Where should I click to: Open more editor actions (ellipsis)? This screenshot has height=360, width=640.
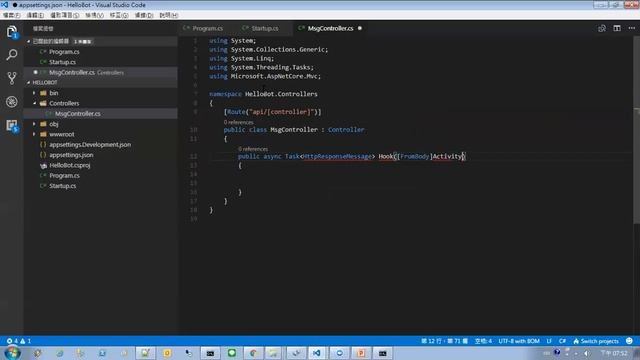(x=632, y=28)
